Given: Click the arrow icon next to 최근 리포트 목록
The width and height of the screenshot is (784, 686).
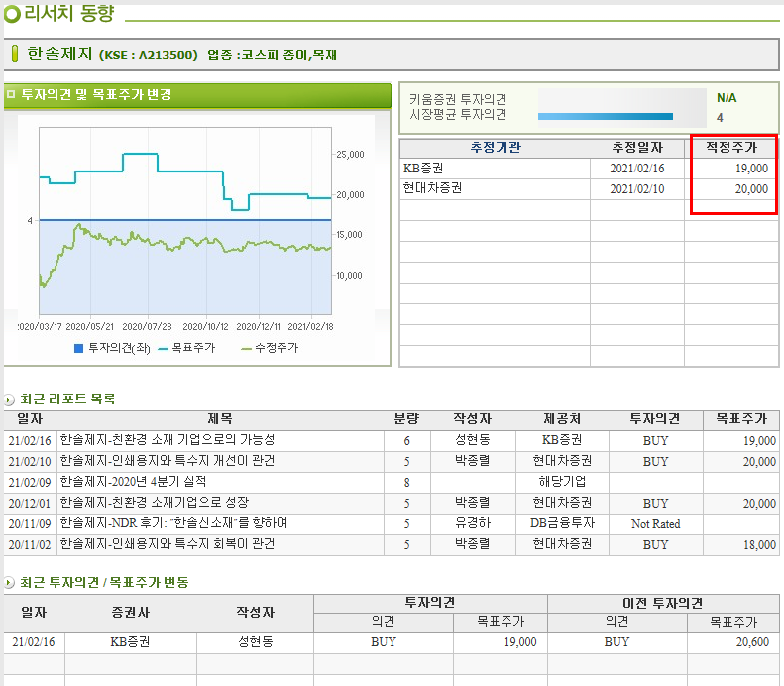Looking at the screenshot, I should click(x=9, y=400).
